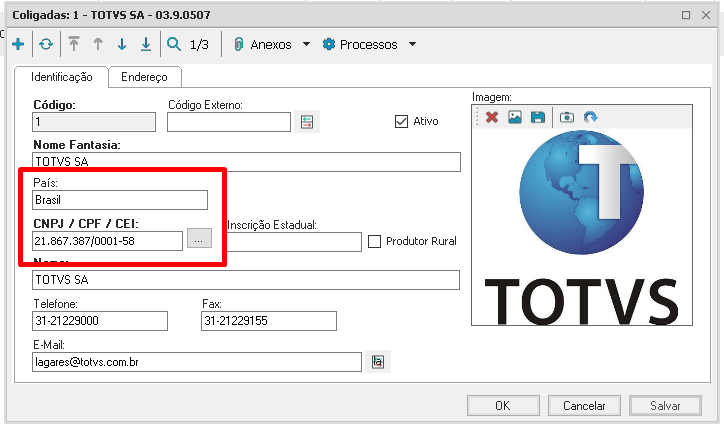Expand the Anexos dropdown arrow

click(x=306, y=44)
